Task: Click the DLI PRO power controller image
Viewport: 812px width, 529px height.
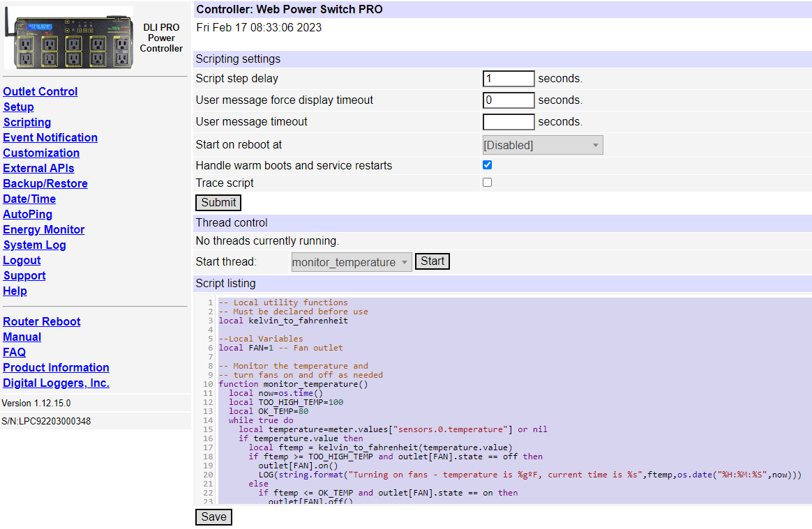Action: [69, 38]
